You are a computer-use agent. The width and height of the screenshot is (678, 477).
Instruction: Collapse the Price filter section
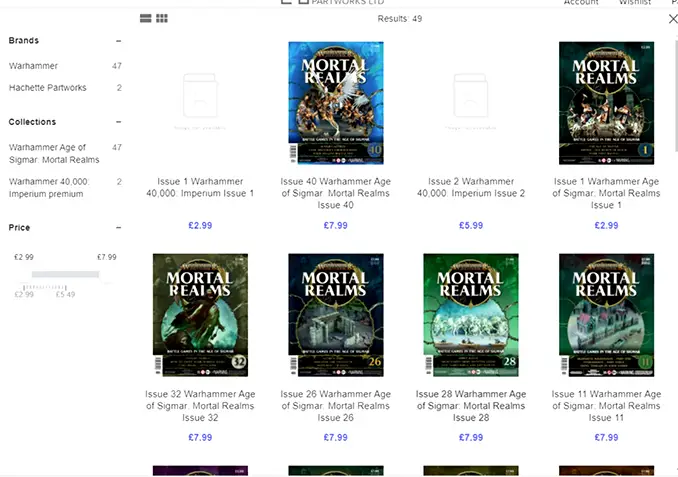tap(118, 227)
